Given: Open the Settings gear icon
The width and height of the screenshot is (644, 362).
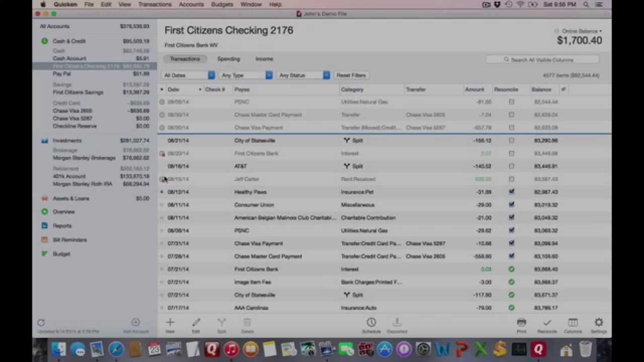Looking at the screenshot, I should click(599, 322).
